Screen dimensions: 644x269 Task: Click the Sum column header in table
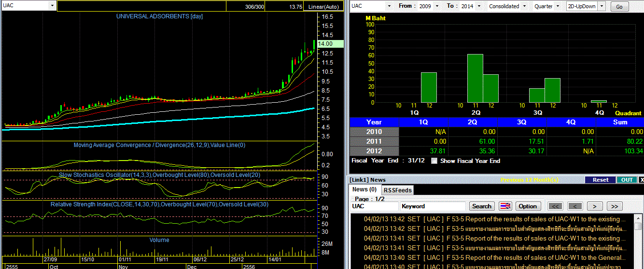[620, 122]
